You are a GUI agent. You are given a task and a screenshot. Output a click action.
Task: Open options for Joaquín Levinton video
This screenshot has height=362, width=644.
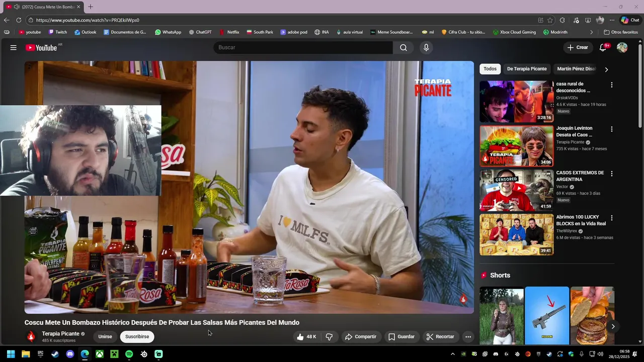[x=612, y=129]
